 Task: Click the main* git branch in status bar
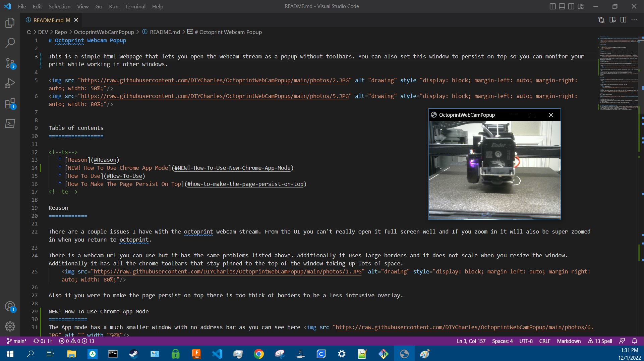coord(17,341)
